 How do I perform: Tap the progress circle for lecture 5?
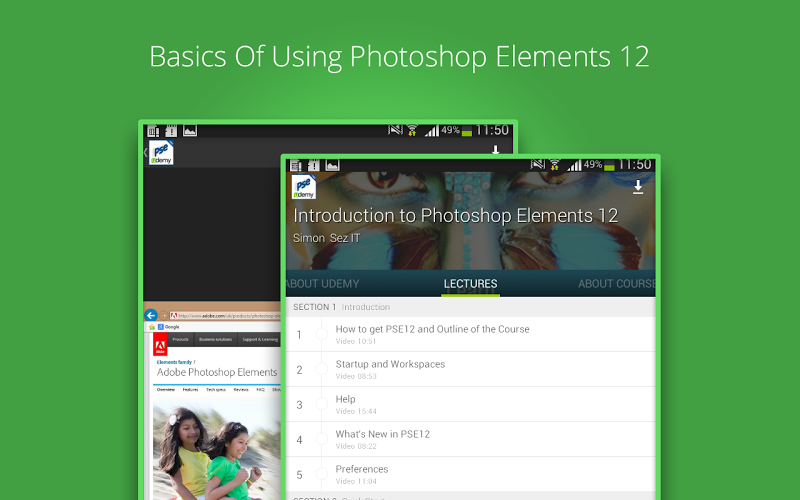click(322, 474)
